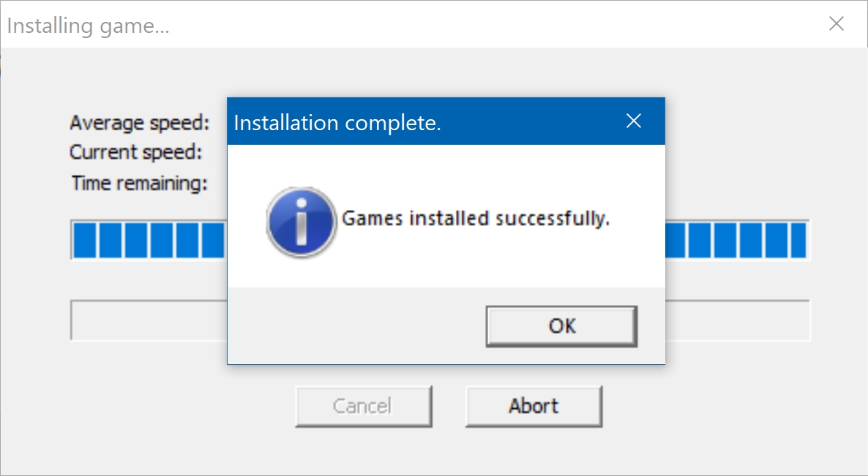868x476 pixels.
Task: Click the Current speed label
Action: click(135, 152)
